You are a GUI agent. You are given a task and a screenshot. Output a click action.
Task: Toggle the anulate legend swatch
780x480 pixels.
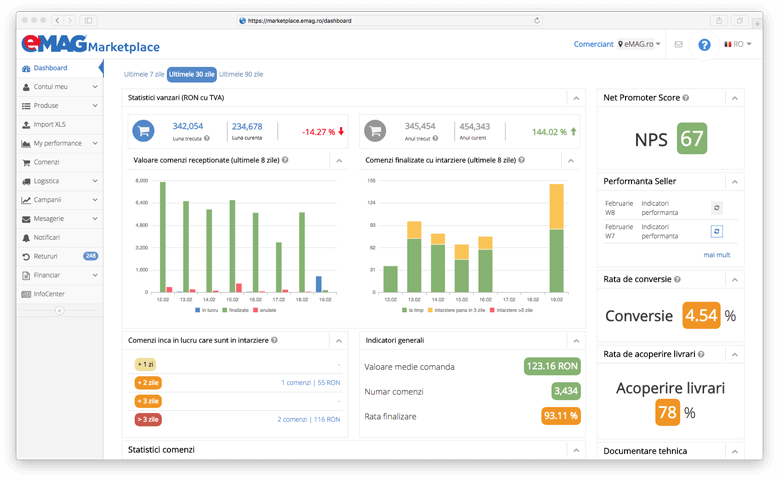click(x=256, y=310)
